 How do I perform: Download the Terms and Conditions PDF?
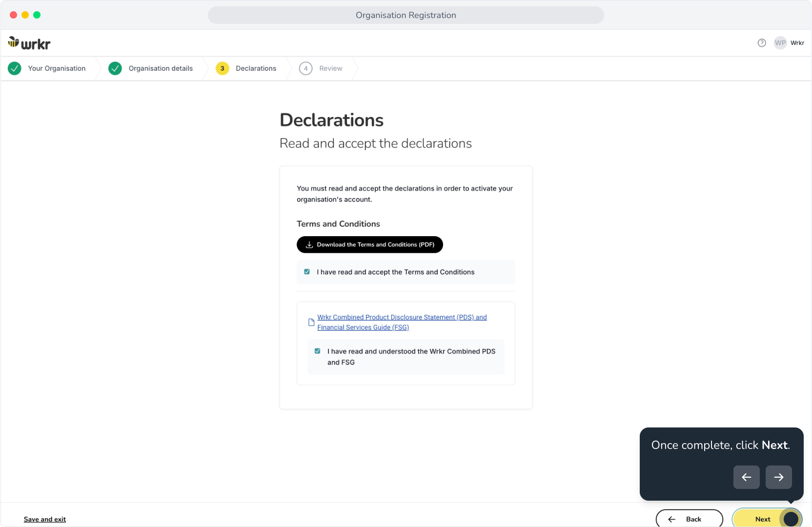(x=370, y=244)
